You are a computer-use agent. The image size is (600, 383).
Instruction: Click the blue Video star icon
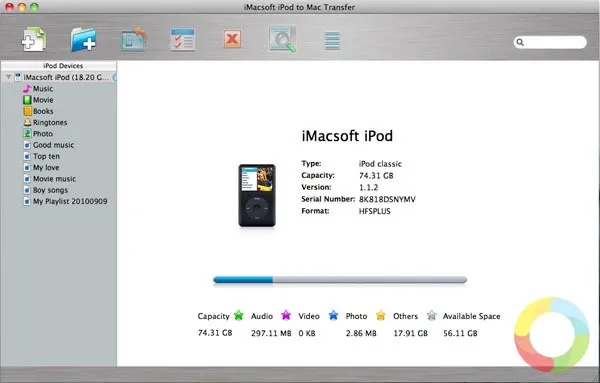[333, 315]
